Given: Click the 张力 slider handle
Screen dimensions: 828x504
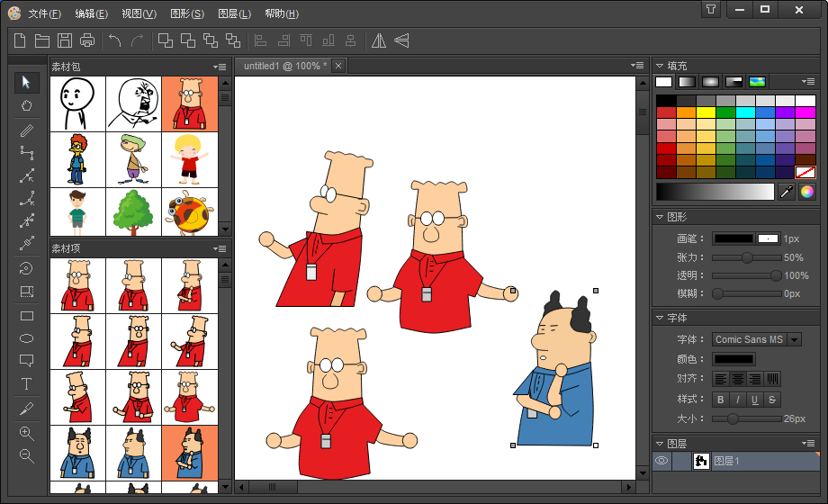Looking at the screenshot, I should tap(747, 257).
